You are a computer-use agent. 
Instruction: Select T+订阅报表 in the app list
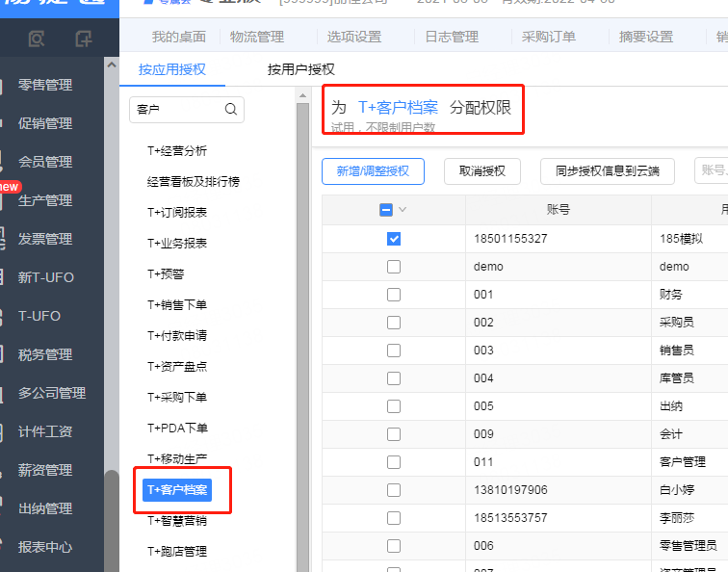(177, 213)
